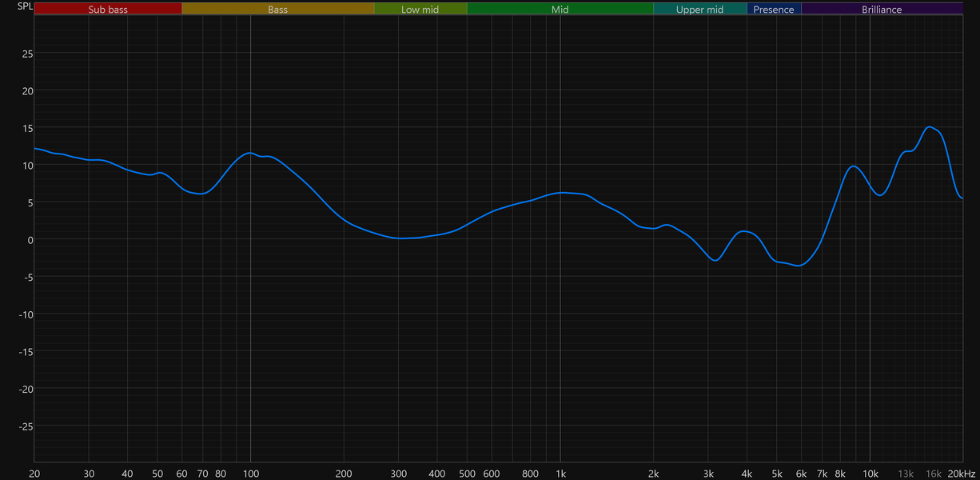
Task: Select the Sub bass frequency band
Action: tap(108, 10)
